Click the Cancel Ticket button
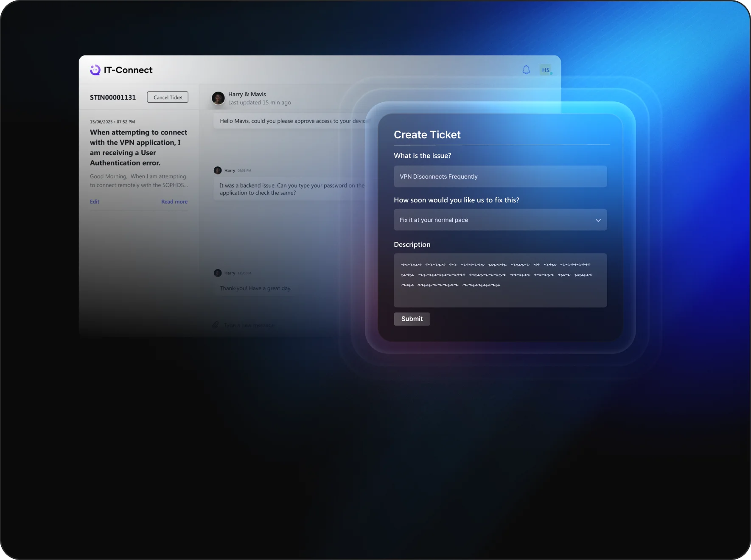The image size is (751, 560). click(168, 97)
